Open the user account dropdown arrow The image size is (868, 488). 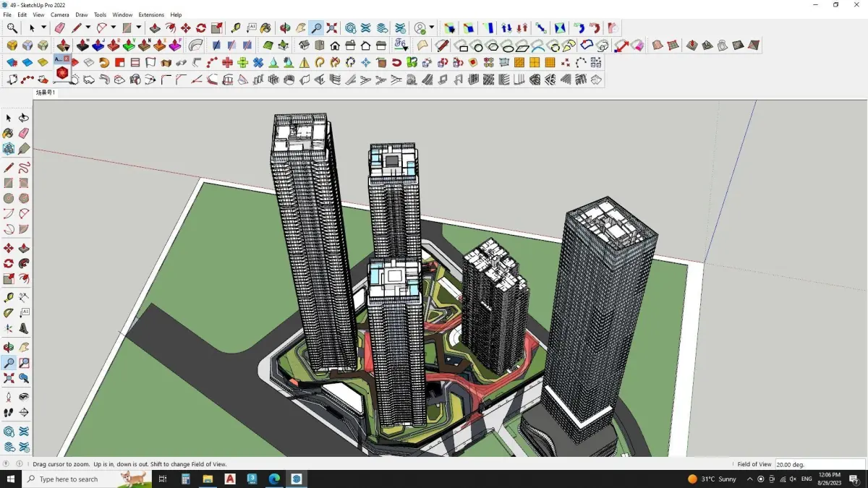coord(432,28)
